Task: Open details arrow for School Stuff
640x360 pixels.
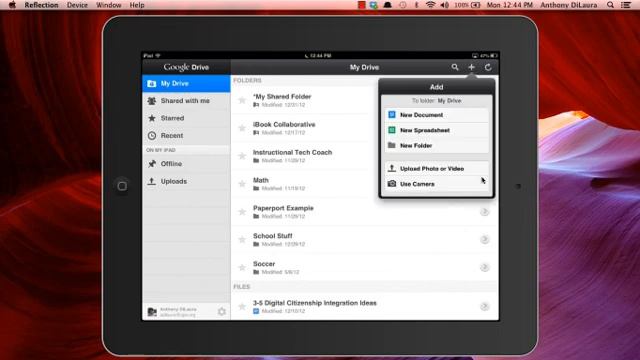Action: (x=484, y=240)
